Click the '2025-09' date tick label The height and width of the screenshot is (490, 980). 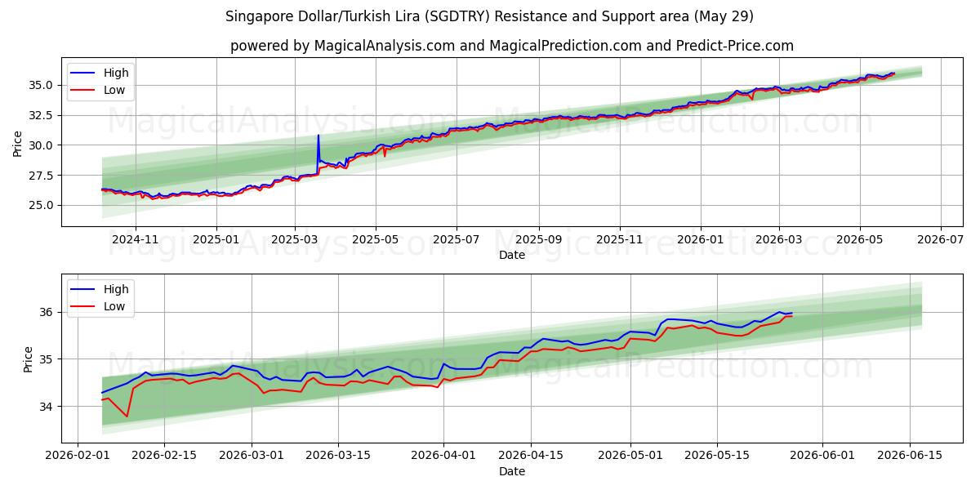point(538,241)
